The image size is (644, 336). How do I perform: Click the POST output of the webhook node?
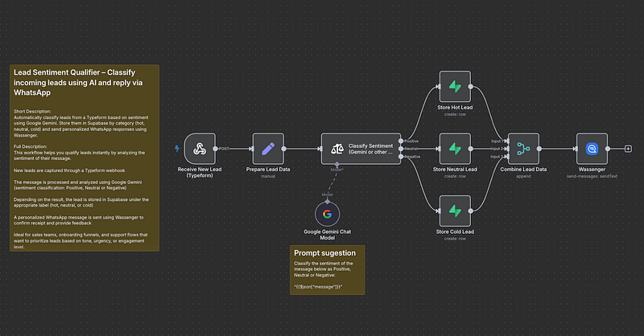221,149
